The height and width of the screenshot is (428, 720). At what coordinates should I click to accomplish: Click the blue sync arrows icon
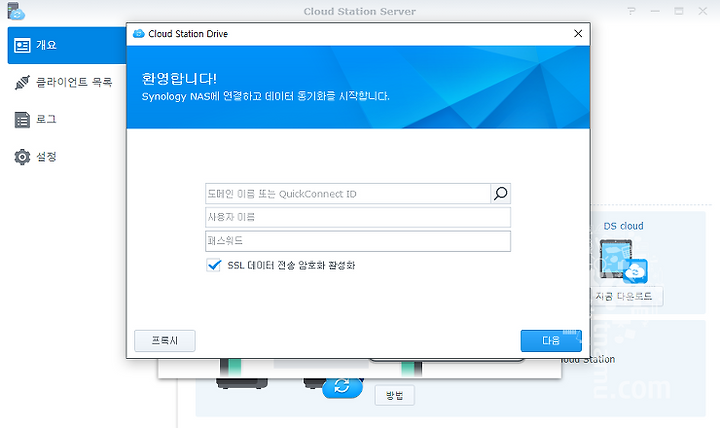pyautogui.click(x=342, y=386)
